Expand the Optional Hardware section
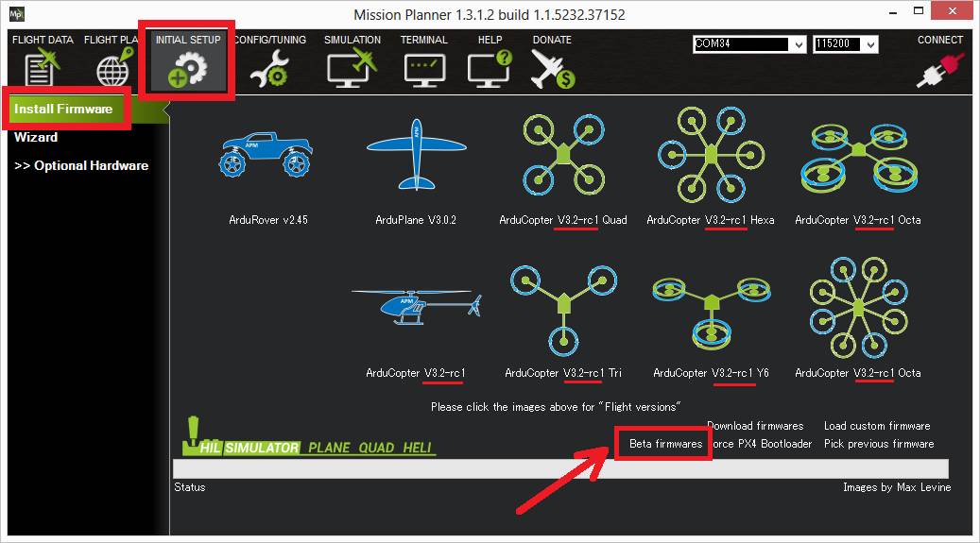This screenshot has height=543, width=980. pyautogui.click(x=81, y=165)
